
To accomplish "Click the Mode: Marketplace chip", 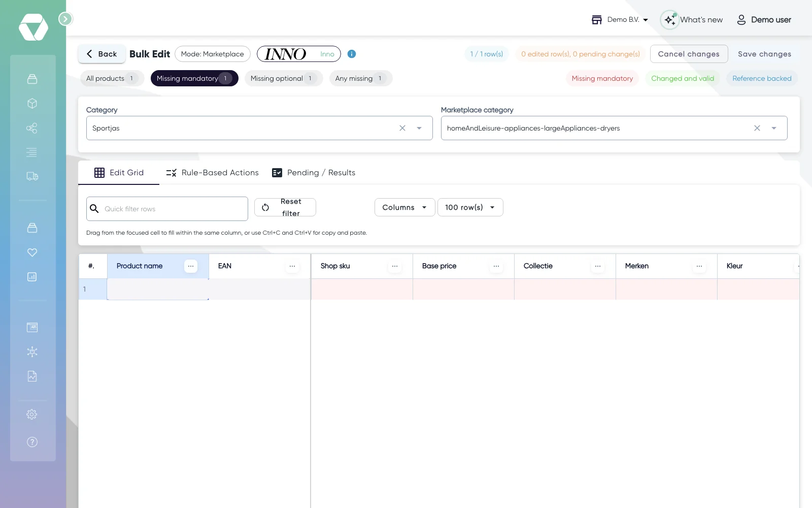I will point(212,54).
